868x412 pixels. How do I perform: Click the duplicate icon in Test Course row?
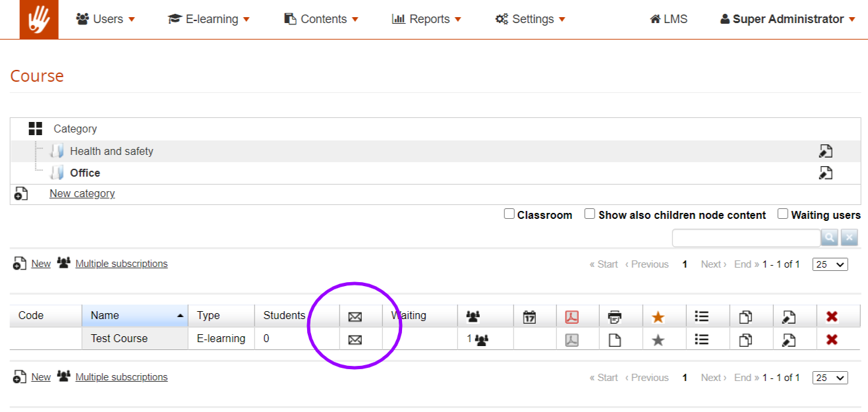point(745,339)
